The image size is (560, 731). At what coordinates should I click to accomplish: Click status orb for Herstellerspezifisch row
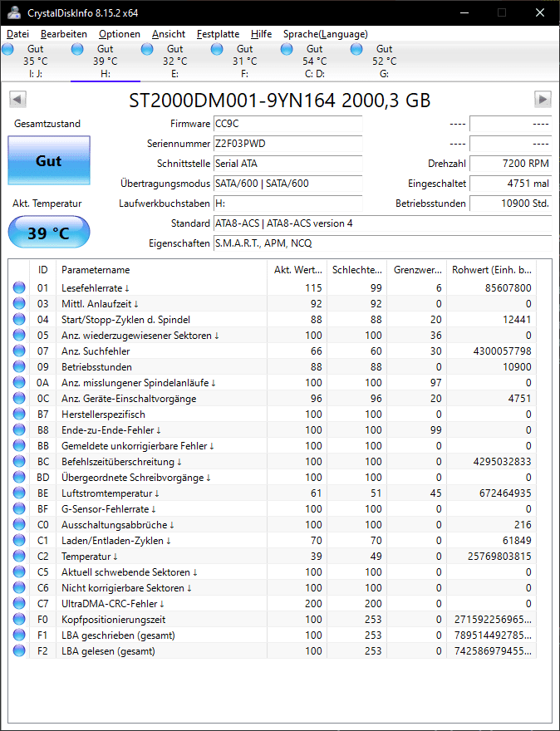click(19, 415)
